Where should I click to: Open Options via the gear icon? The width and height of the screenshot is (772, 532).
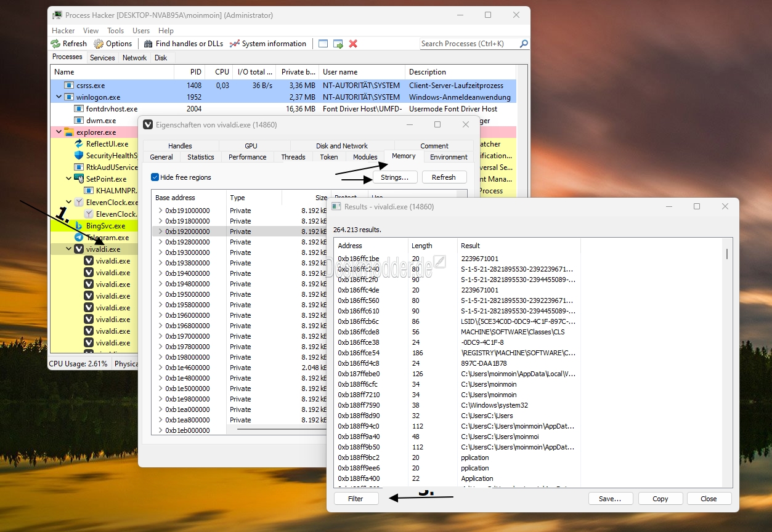click(x=99, y=44)
